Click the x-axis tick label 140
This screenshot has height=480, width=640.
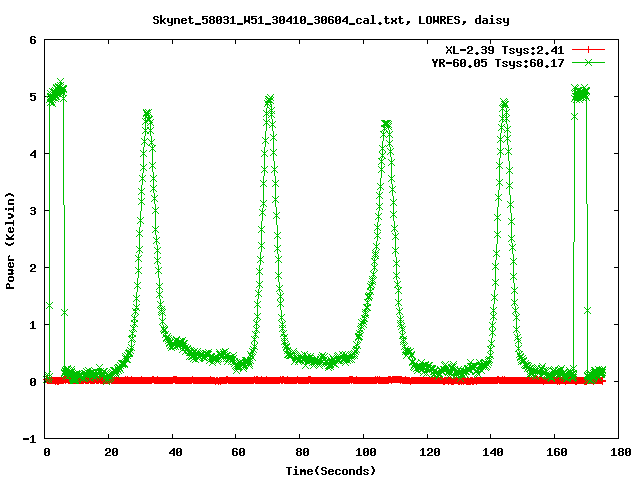pyautogui.click(x=493, y=452)
